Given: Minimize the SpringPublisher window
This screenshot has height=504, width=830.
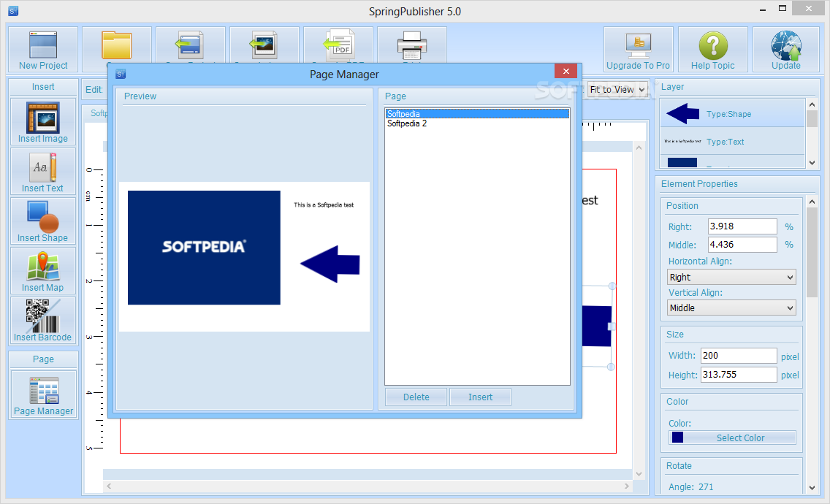Looking at the screenshot, I should click(763, 9).
